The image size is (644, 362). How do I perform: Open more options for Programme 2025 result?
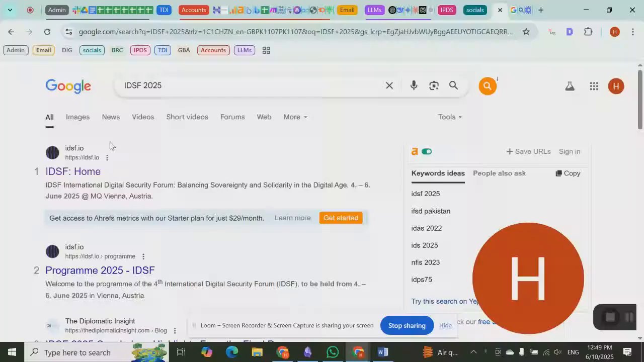click(143, 256)
